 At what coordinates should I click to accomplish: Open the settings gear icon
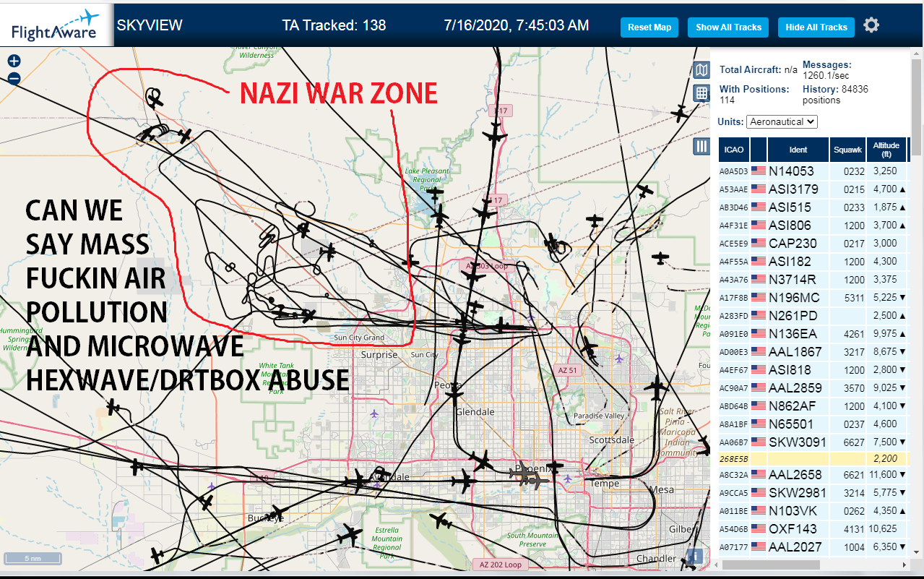(871, 25)
